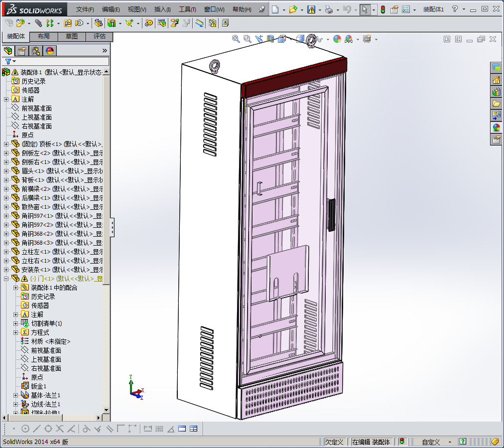
Task: Click the 自定义 units status button
Action: click(431, 442)
